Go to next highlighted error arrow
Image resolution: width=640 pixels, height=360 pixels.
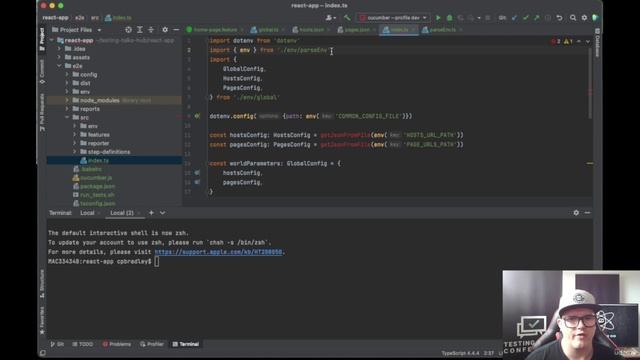(587, 41)
